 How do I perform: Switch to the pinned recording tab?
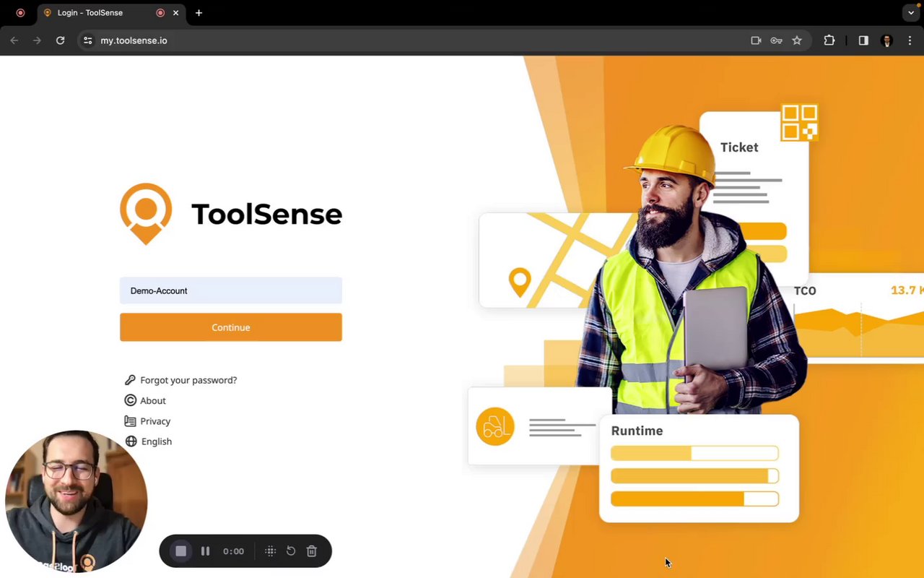pos(20,13)
